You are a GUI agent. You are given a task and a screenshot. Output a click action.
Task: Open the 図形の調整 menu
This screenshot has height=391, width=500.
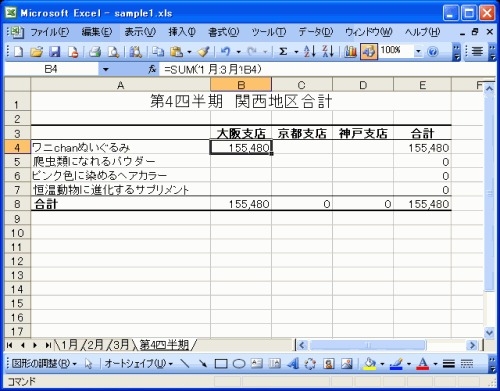(x=44, y=363)
